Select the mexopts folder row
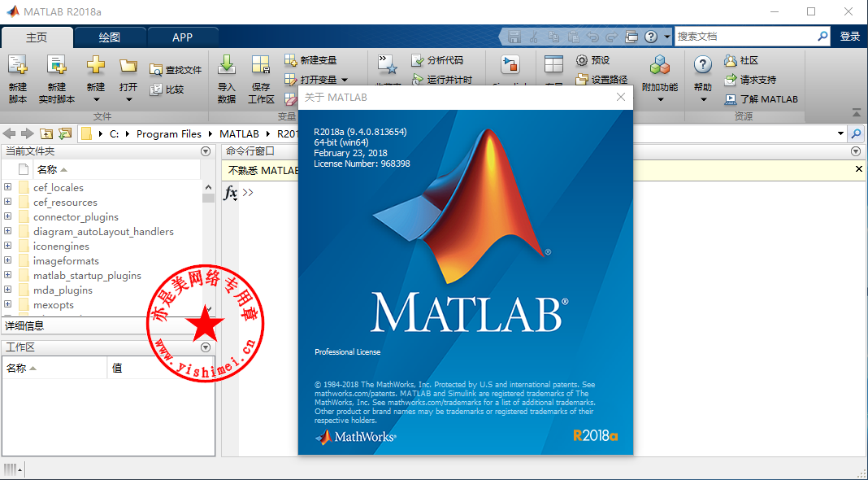 click(102, 305)
